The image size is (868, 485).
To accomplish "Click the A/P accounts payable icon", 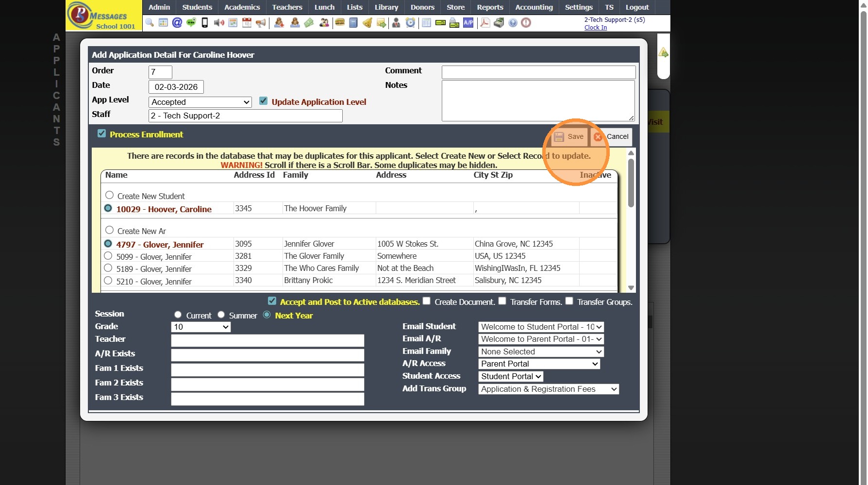I will pyautogui.click(x=468, y=23).
